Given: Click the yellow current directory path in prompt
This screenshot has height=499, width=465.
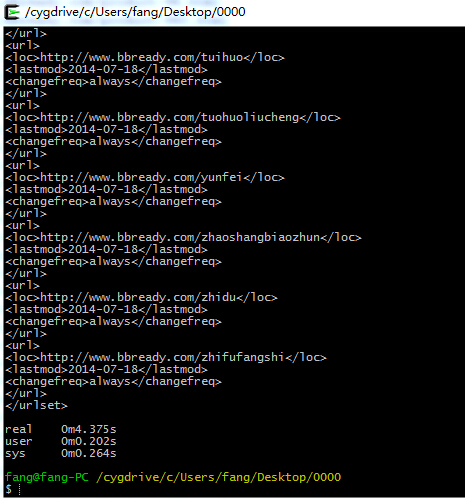Looking at the screenshot, I should click(219, 477).
